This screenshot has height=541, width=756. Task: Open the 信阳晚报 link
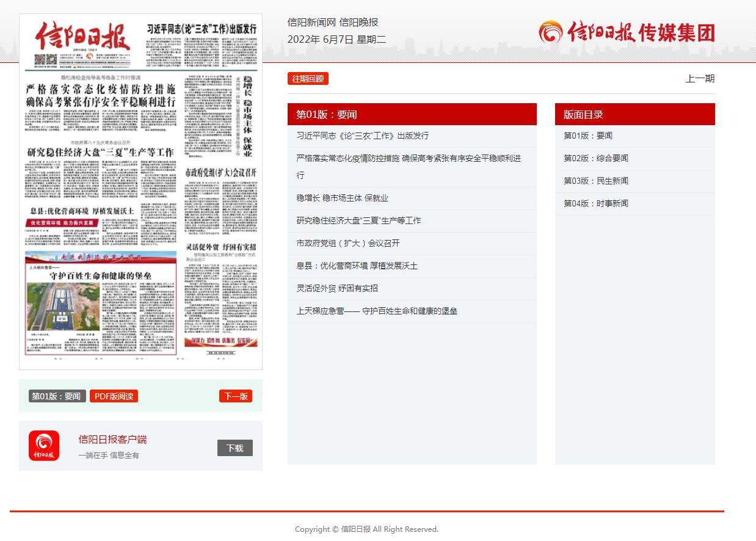(x=358, y=23)
